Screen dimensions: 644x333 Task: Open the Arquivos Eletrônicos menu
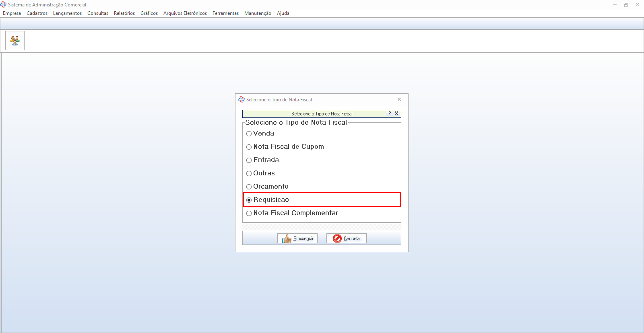pos(185,13)
